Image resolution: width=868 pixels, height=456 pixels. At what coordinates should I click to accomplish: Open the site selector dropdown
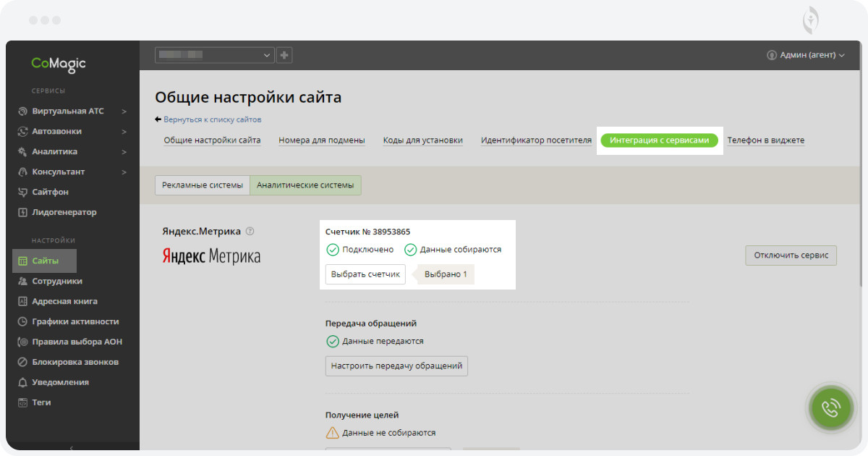[215, 55]
